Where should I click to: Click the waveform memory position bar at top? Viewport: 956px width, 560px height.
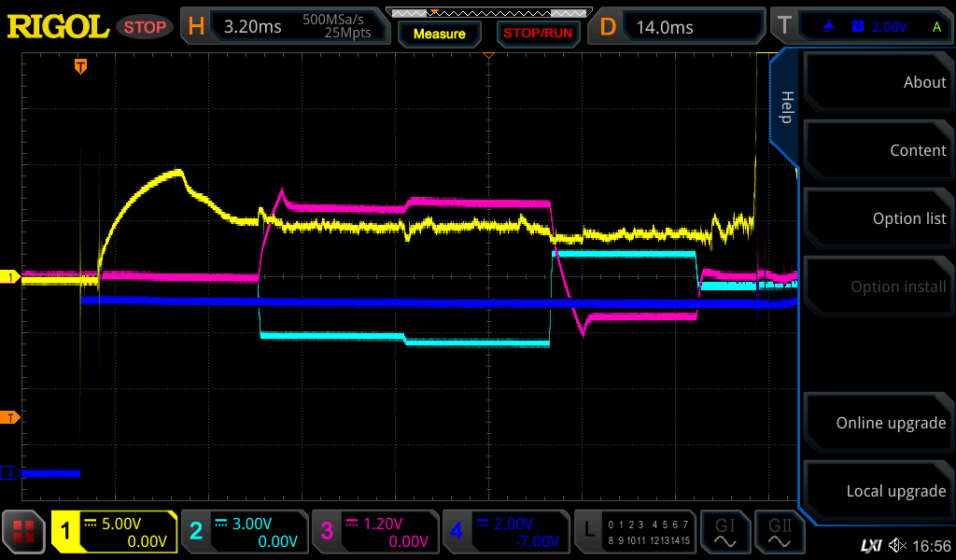coord(486,12)
